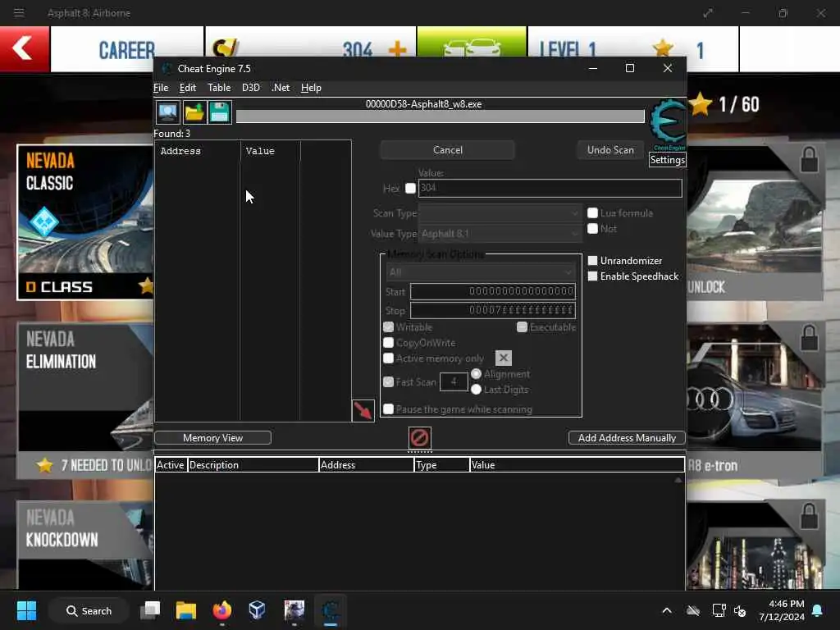
Task: Select the green cars tab in Asphalt 8
Action: coord(472,42)
